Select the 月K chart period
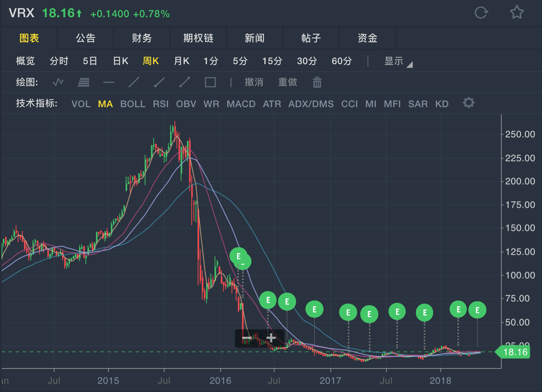Screen dimensions: 542x392 [182, 61]
